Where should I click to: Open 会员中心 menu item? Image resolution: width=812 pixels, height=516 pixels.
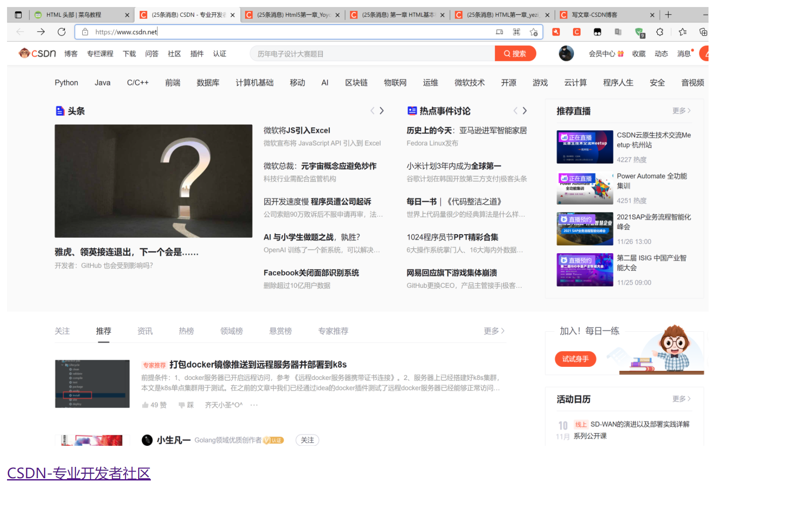point(606,54)
